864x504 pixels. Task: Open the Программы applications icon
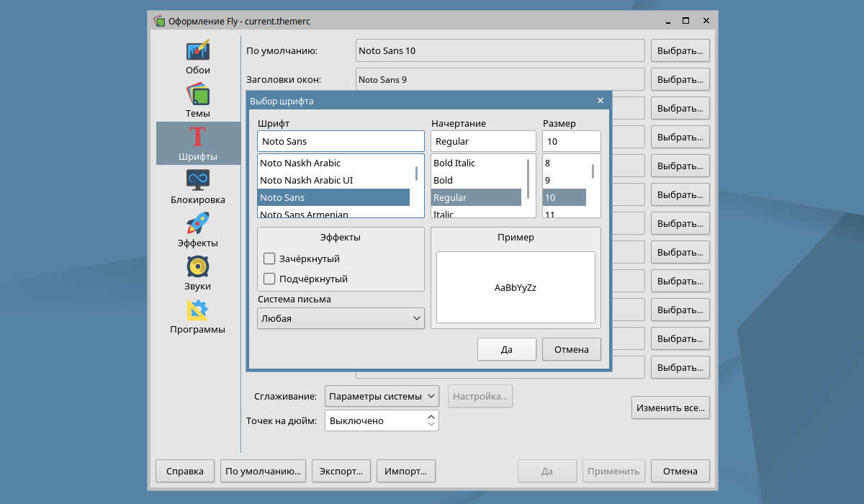click(x=198, y=310)
